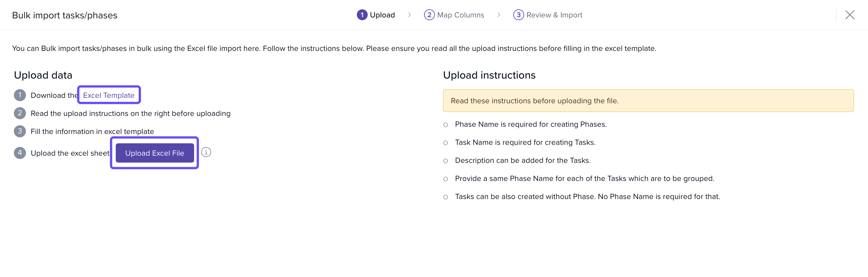Select the Upload step label
The image size is (868, 277).
pyautogui.click(x=382, y=15)
